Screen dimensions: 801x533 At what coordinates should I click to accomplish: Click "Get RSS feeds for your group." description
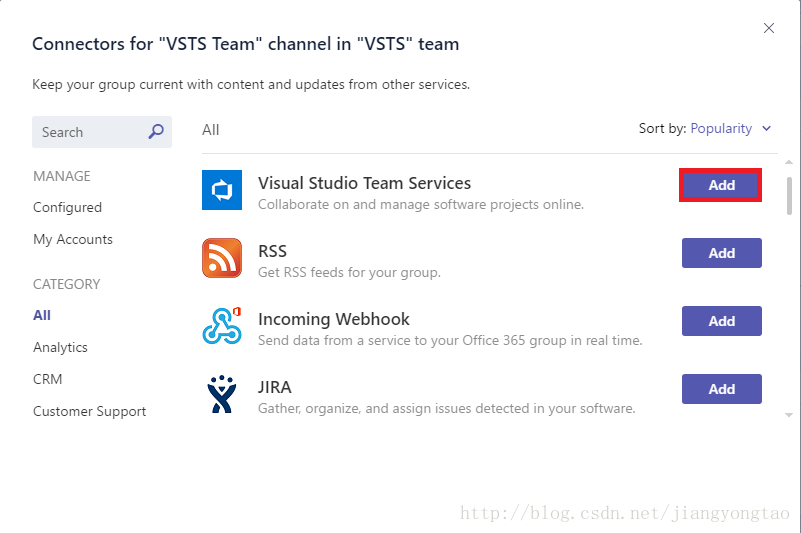(x=349, y=272)
